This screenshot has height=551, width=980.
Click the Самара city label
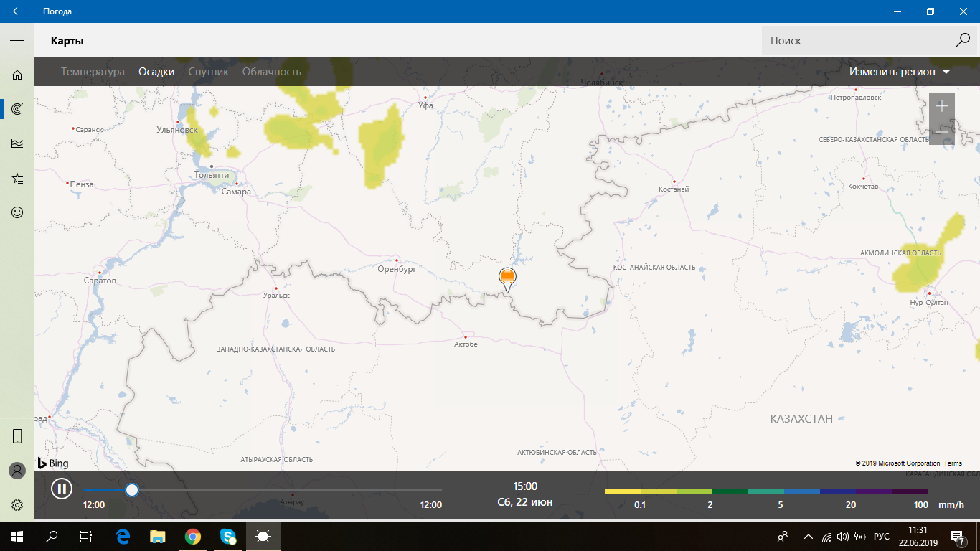point(236,192)
